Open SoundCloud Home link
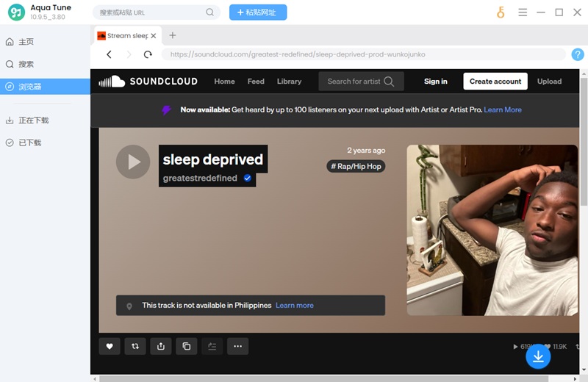This screenshot has width=588, height=382. (224, 82)
